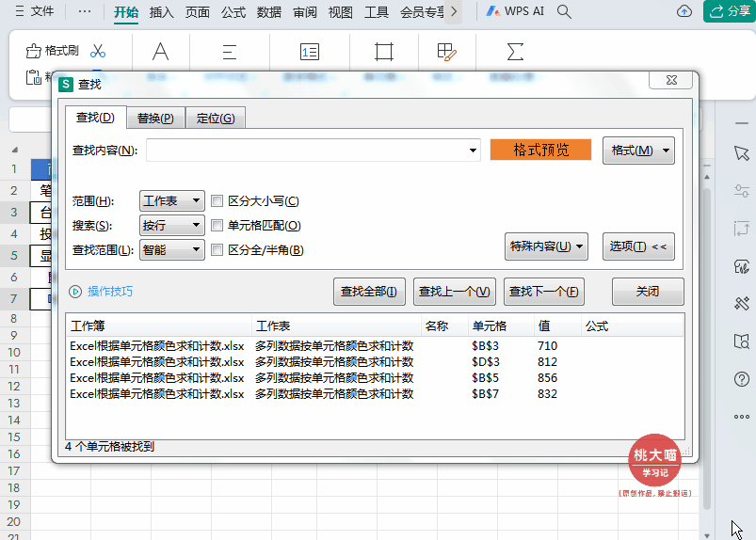Select result row with cell $B$7
Screen dimensions: 756x540
375,393
